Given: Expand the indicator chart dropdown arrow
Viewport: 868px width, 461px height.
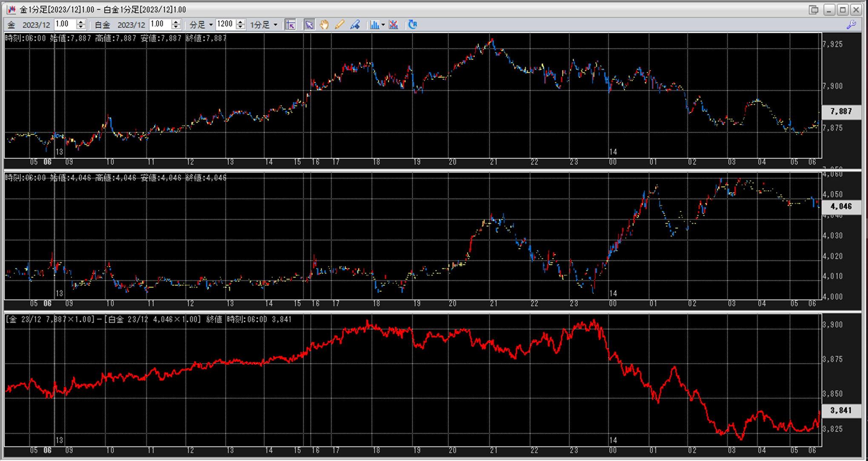Looking at the screenshot, I should (x=383, y=25).
